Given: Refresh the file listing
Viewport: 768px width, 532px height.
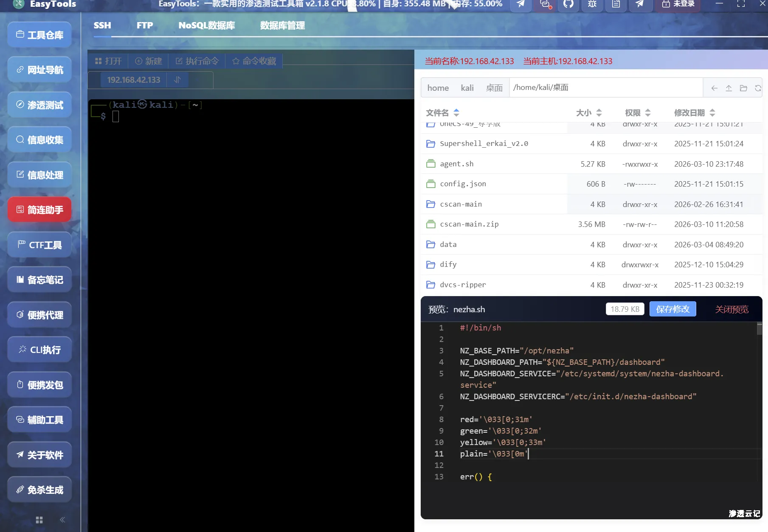Looking at the screenshot, I should [x=758, y=87].
